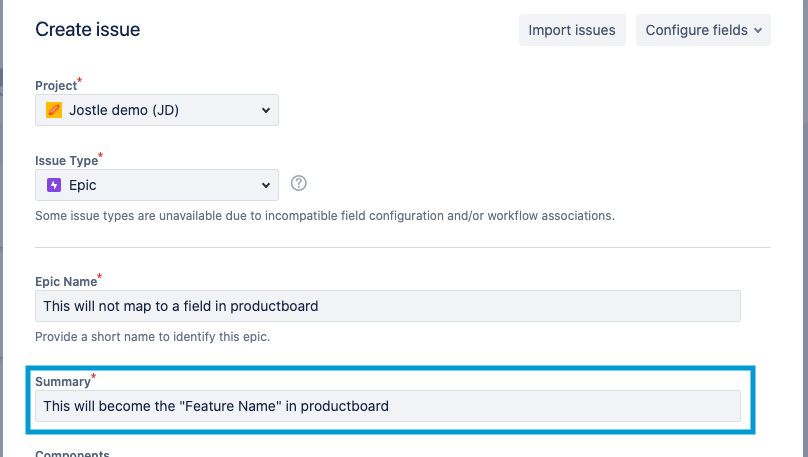This screenshot has height=457, width=808.
Task: Click the chevron beside Configure fields
Action: click(758, 30)
